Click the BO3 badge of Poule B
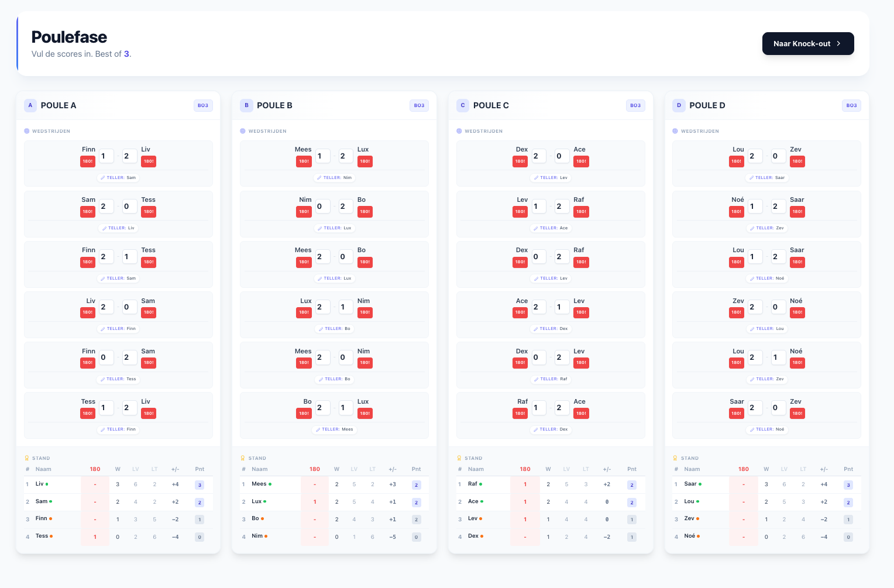The image size is (894, 588). (419, 105)
